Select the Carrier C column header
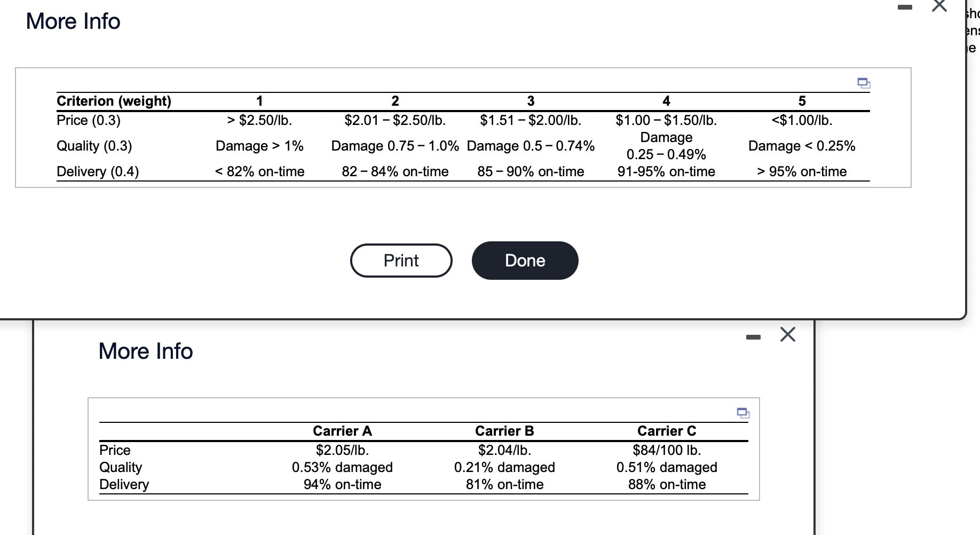Screen dimensions: 980x535 click(x=666, y=431)
